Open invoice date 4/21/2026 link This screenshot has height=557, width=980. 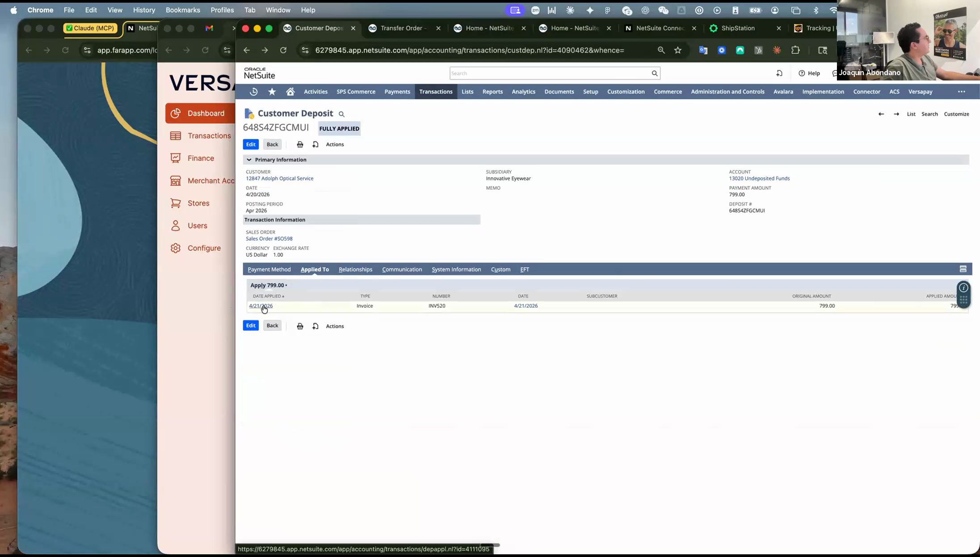(x=526, y=306)
